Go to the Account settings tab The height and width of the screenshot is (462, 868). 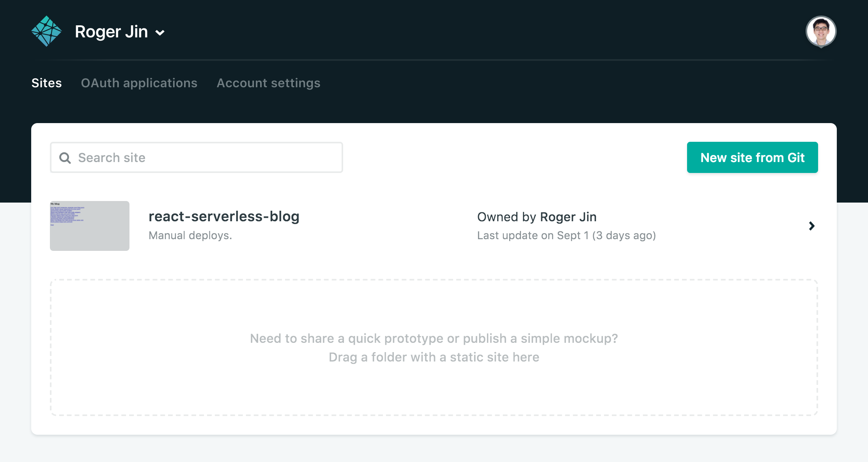coord(268,83)
